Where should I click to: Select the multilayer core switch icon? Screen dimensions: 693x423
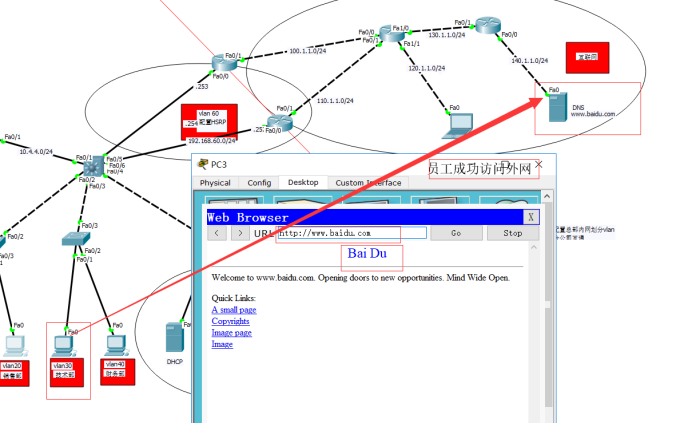point(93,167)
